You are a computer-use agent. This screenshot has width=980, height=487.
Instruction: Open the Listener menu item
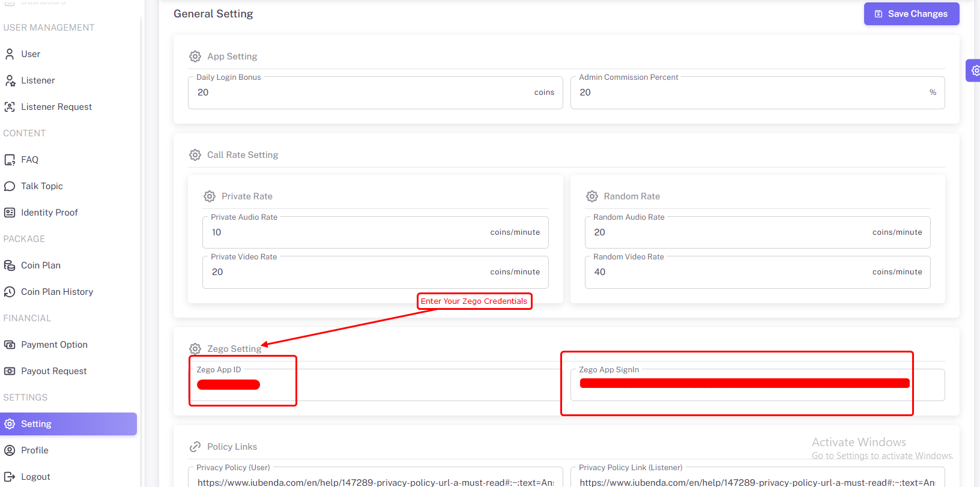(x=38, y=80)
